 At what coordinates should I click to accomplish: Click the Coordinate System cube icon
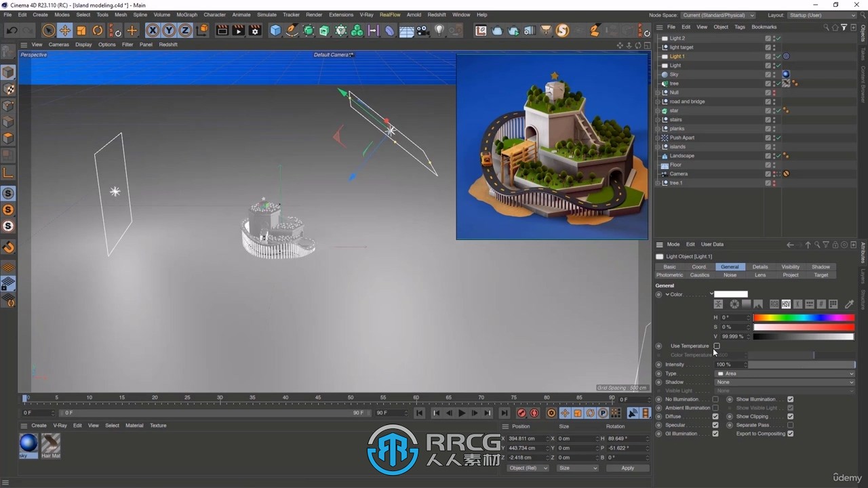point(202,30)
